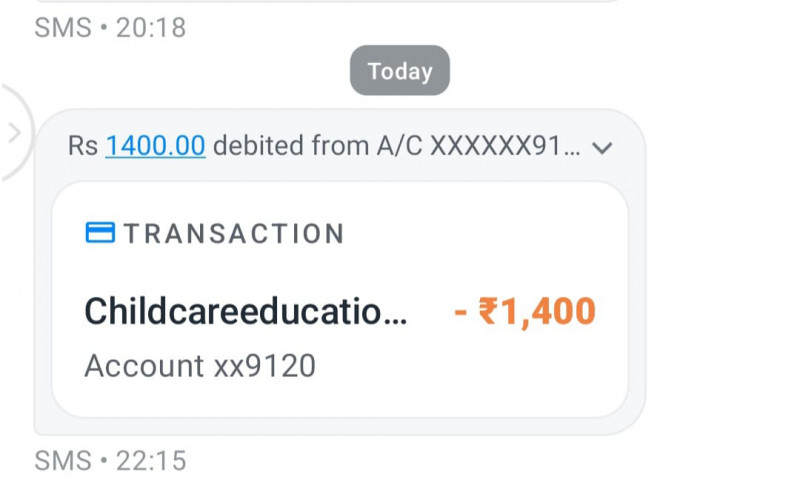Screen dimensions: 800x495
Task: Click the rupee symbol in the orange amount
Action: [488, 312]
